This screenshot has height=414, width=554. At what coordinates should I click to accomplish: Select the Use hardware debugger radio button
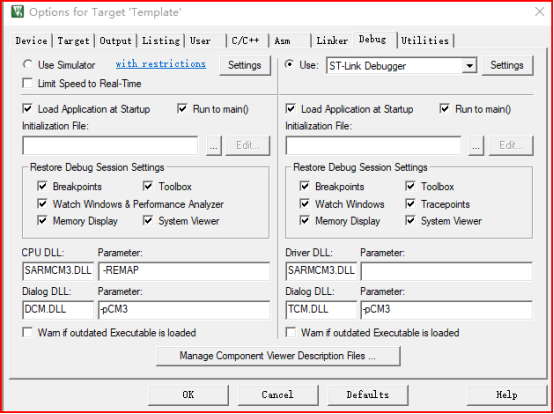pyautogui.click(x=290, y=64)
